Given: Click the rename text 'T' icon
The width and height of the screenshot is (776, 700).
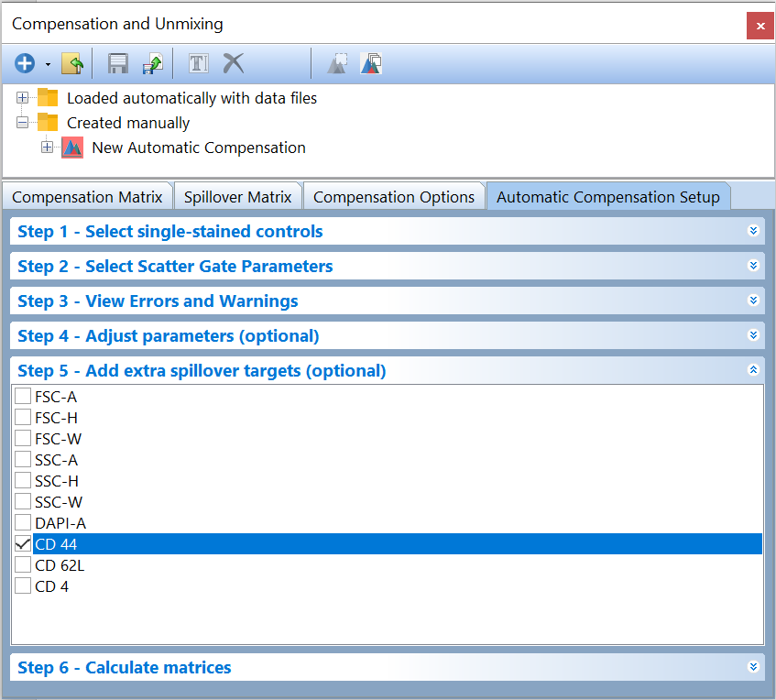Looking at the screenshot, I should coord(199,63).
